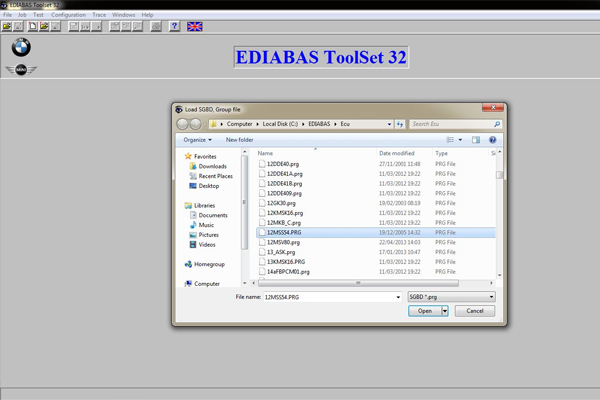Viewport: 600px width, 400px height.
Task: Click the blue question mark help icon
Action: coord(174,27)
